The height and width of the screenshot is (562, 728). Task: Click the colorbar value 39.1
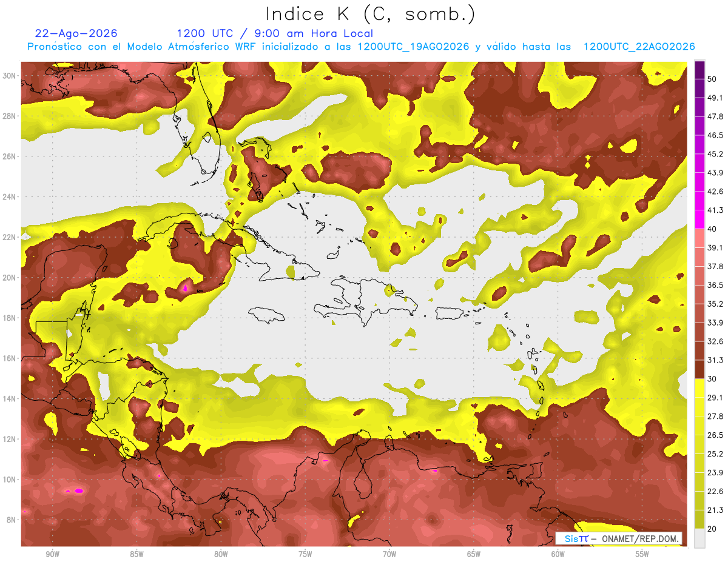[x=715, y=247]
